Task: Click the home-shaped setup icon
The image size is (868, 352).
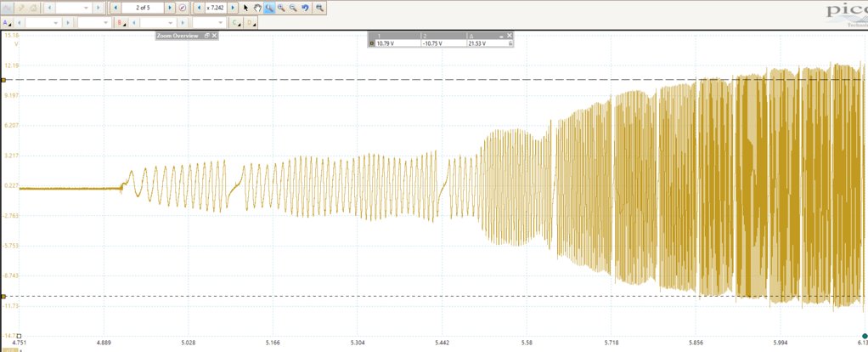Action: [x=33, y=8]
